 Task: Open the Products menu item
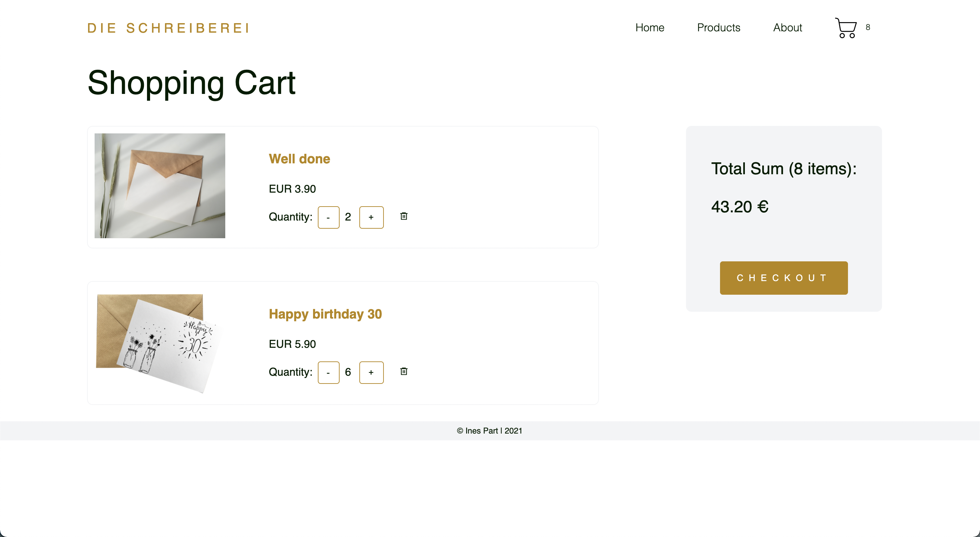click(718, 28)
